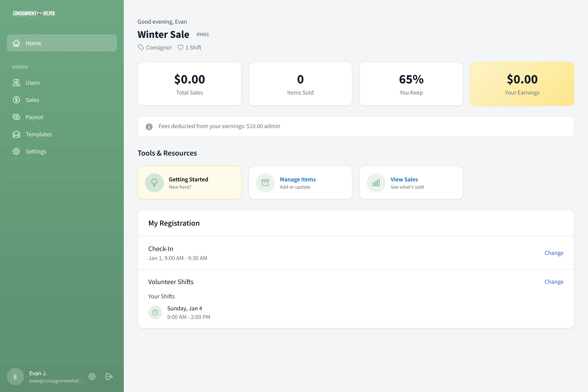
Task: Click Evan's avatar circle at bottom left
Action: (x=15, y=377)
